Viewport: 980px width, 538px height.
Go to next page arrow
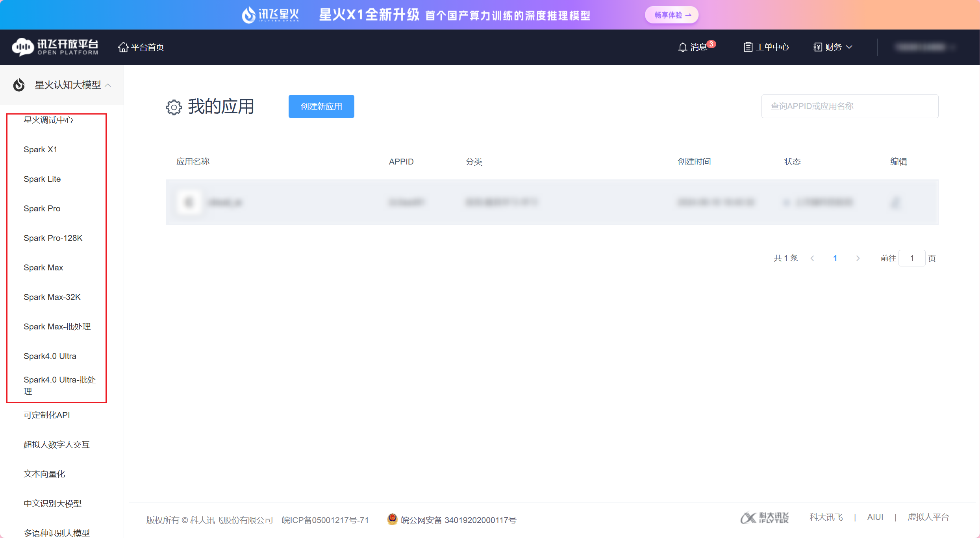[858, 258]
